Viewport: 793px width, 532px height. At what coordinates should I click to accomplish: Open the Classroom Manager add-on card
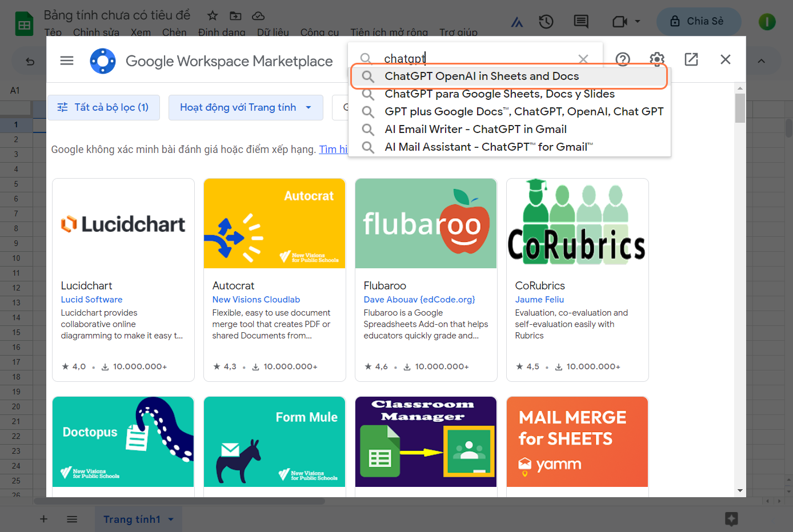[426, 442]
